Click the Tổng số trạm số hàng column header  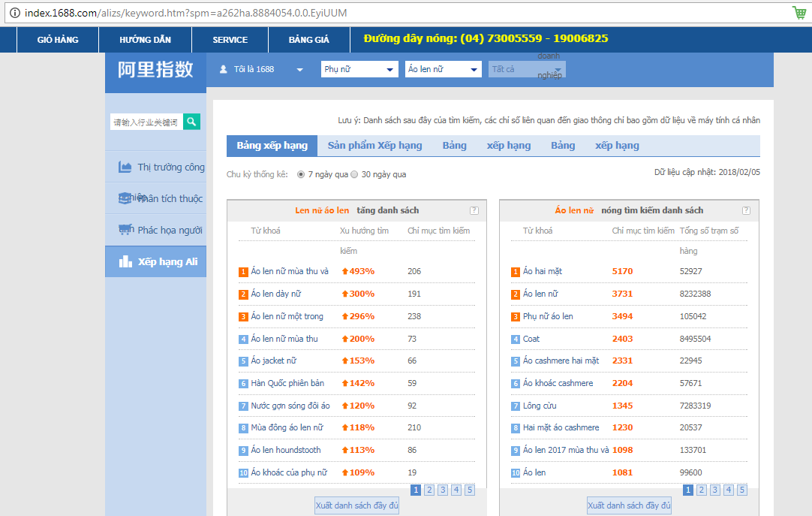coord(709,241)
